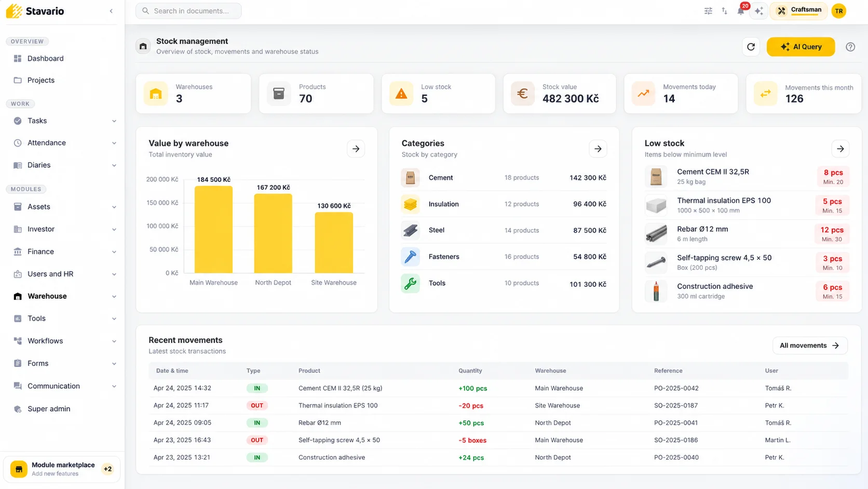868x489 pixels.
Task: Click the Stavario logo
Action: [35, 11]
